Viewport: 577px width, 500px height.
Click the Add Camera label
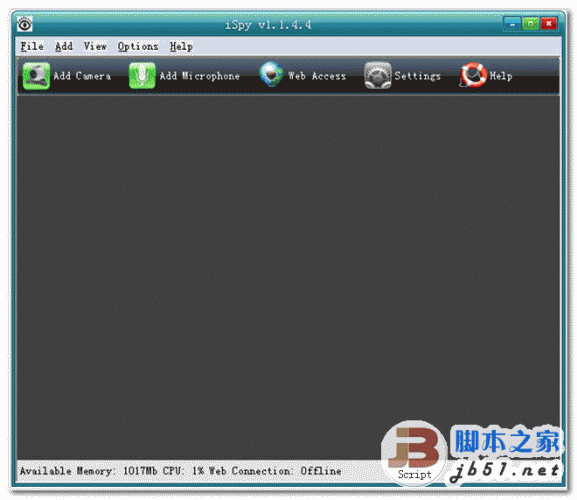pos(82,76)
